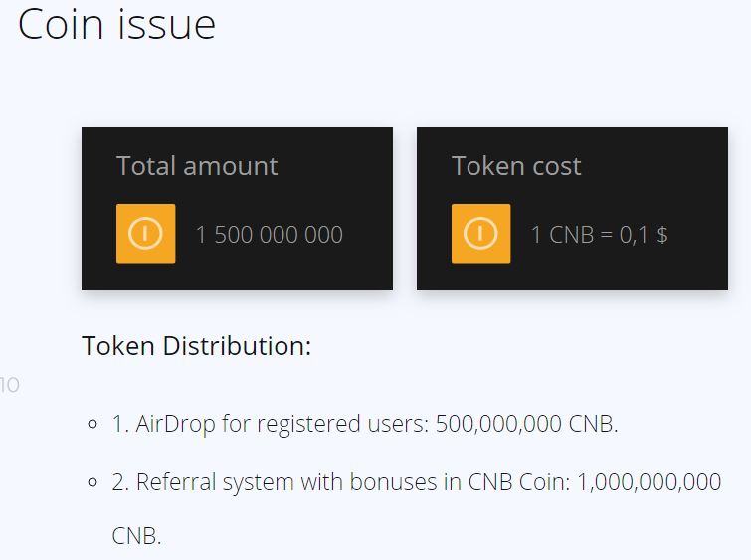Select the "Token cost" card title

click(x=516, y=166)
